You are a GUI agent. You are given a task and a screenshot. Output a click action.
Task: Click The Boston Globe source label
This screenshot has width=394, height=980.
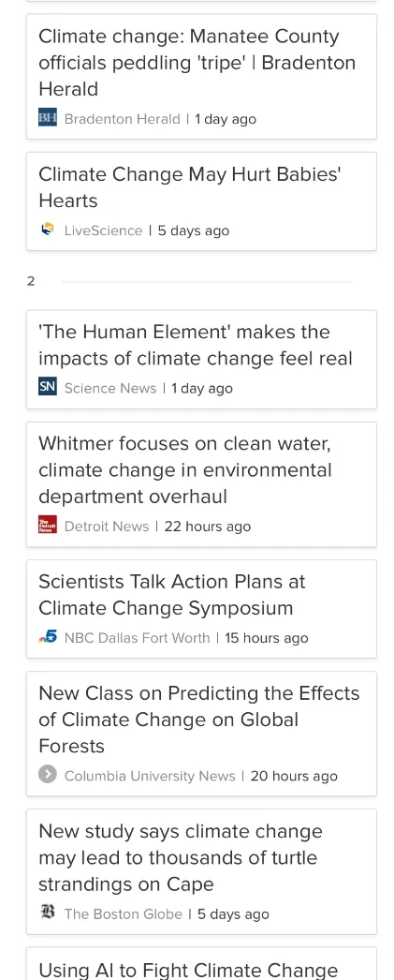click(x=123, y=913)
